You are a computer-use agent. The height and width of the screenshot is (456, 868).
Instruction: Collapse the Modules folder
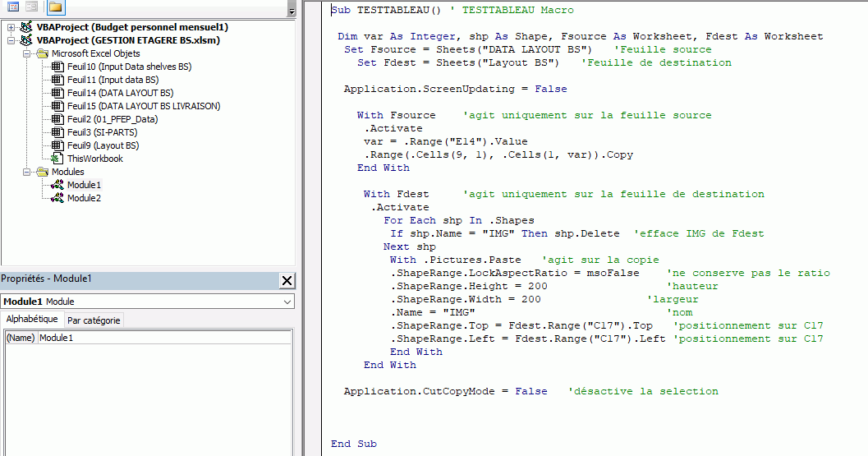[27, 172]
